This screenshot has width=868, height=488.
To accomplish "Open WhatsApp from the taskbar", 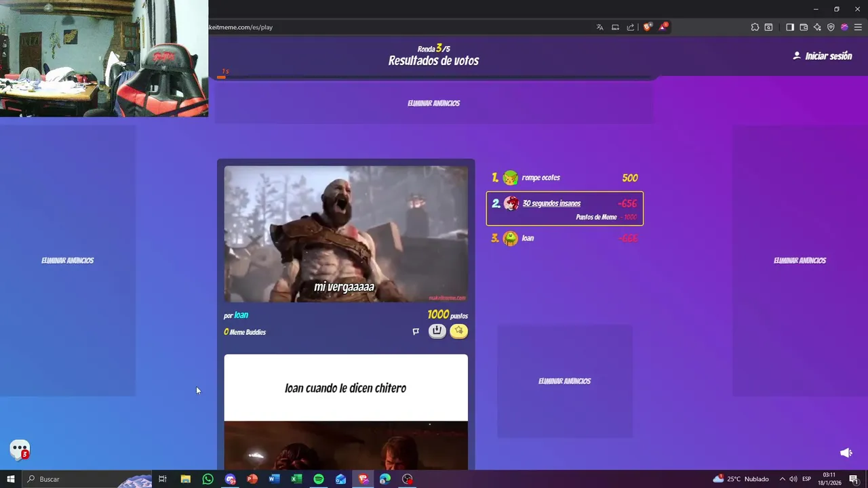I will pos(208,479).
